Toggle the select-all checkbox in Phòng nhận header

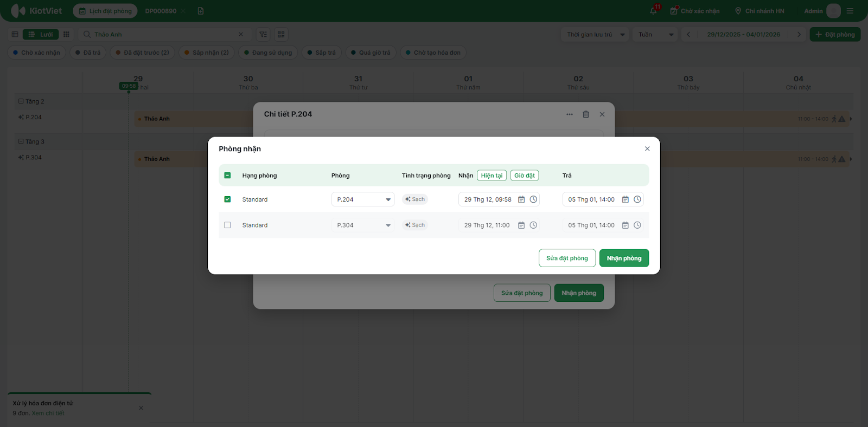pyautogui.click(x=227, y=176)
